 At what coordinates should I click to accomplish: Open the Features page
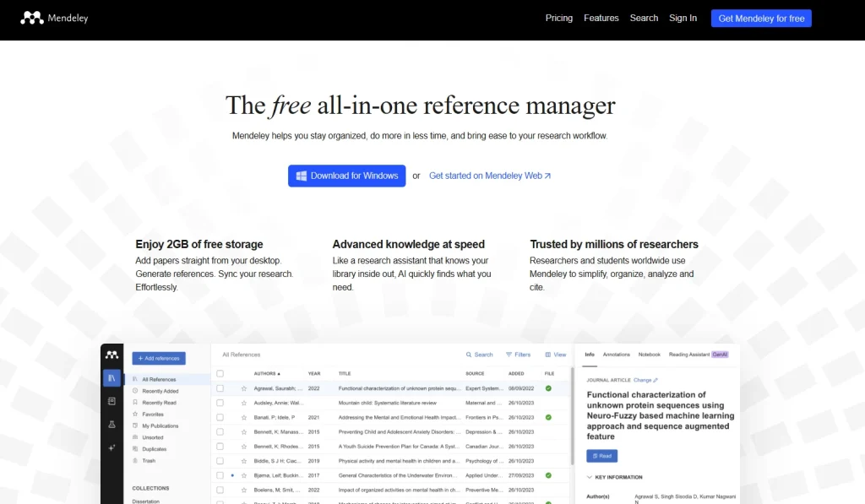[x=601, y=19]
